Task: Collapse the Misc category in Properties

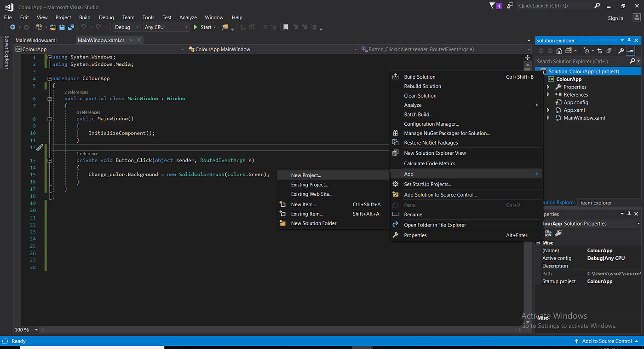Action: click(x=538, y=243)
